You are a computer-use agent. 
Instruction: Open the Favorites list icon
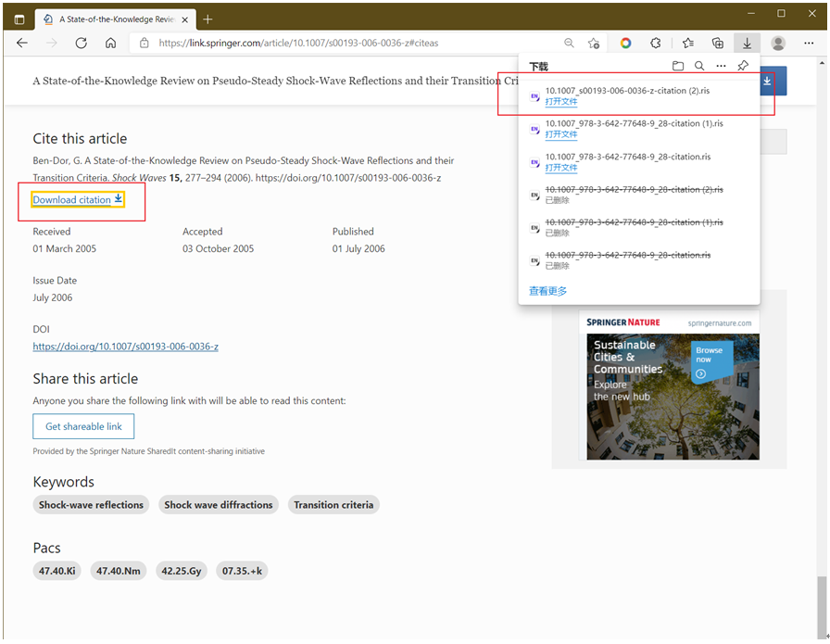point(688,43)
